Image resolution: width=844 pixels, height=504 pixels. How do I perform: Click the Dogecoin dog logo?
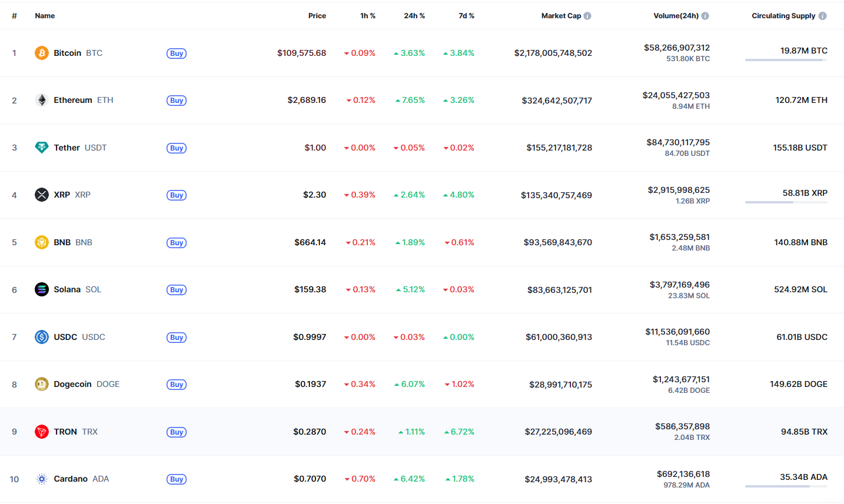coord(42,384)
